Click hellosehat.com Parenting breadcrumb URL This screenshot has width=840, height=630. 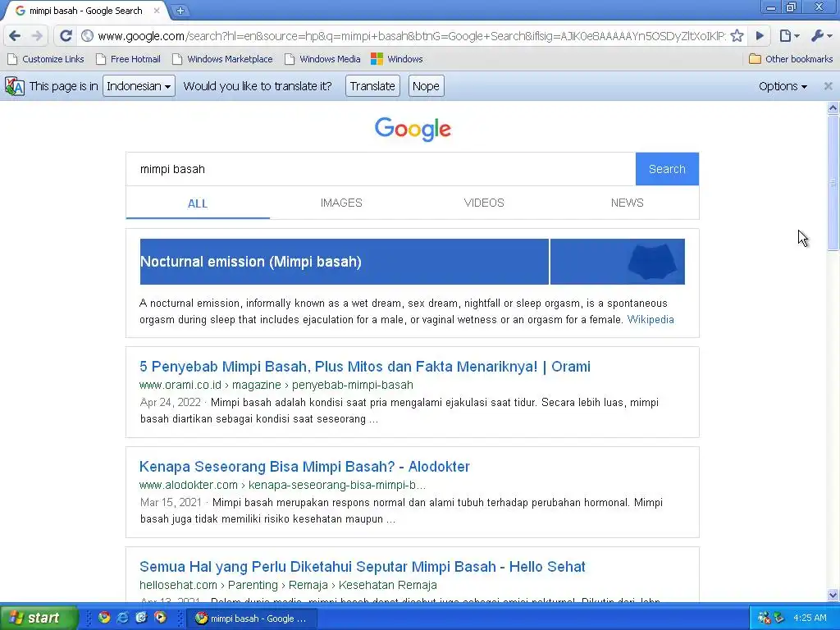pyautogui.click(x=288, y=585)
